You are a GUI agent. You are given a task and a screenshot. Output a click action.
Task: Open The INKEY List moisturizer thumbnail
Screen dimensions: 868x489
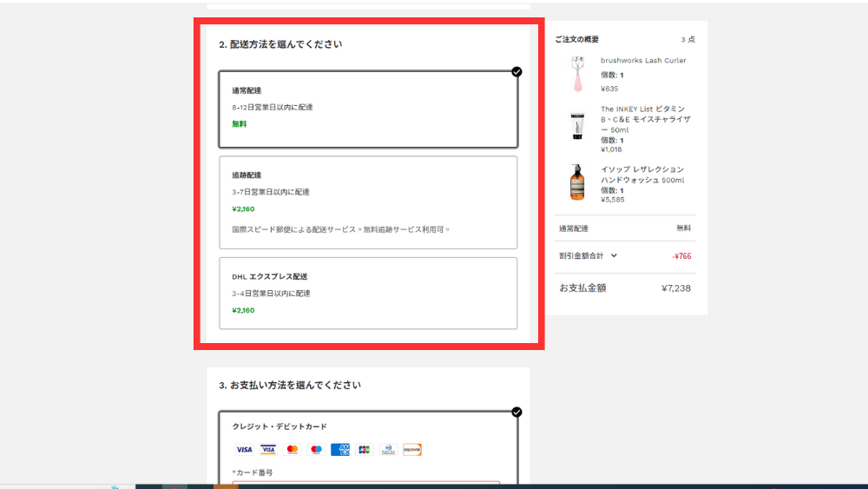pyautogui.click(x=577, y=127)
